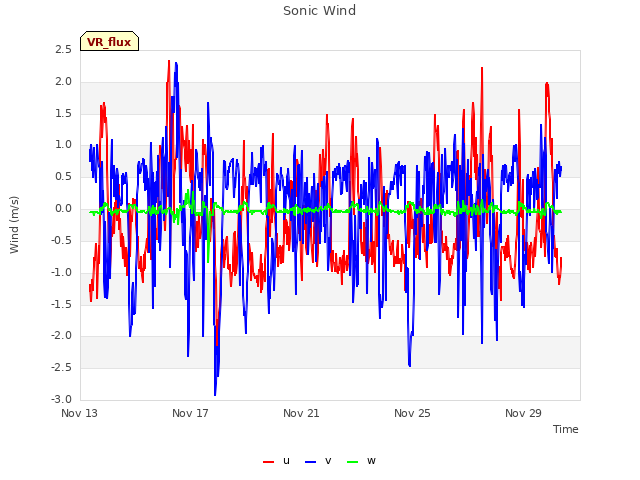Viewport: 640px width, 480px height.
Task: Click the -0.5 y-axis tick label
Action: point(61,240)
